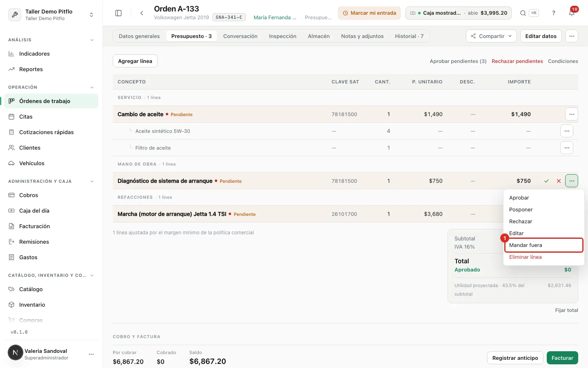
Task: Select Posponer in the line menu
Action: coord(543,210)
